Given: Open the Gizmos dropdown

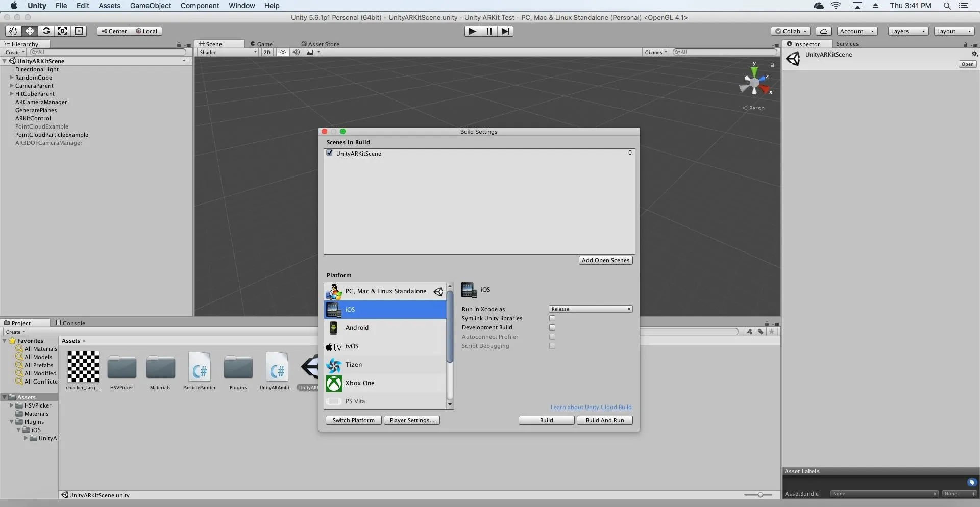Looking at the screenshot, I should tap(656, 52).
